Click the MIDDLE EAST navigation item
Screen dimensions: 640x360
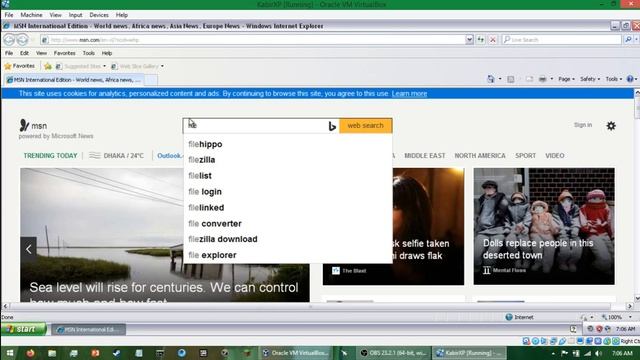(424, 156)
